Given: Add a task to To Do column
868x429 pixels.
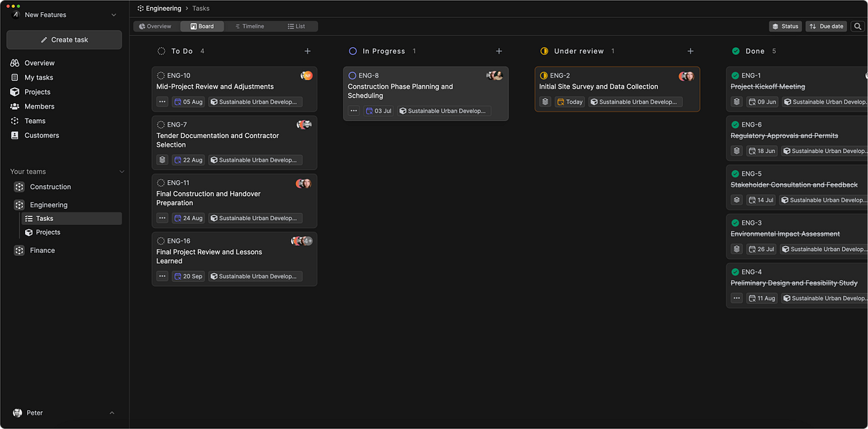Looking at the screenshot, I should (x=307, y=51).
